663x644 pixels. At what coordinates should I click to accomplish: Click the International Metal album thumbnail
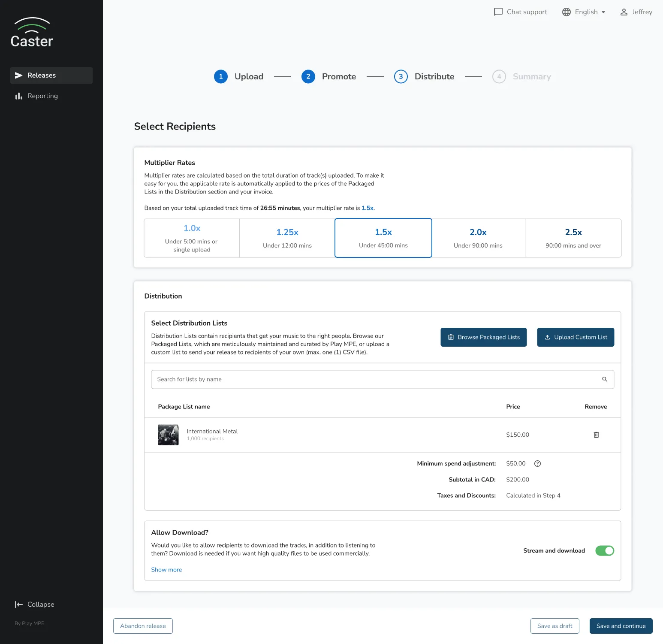tap(168, 435)
